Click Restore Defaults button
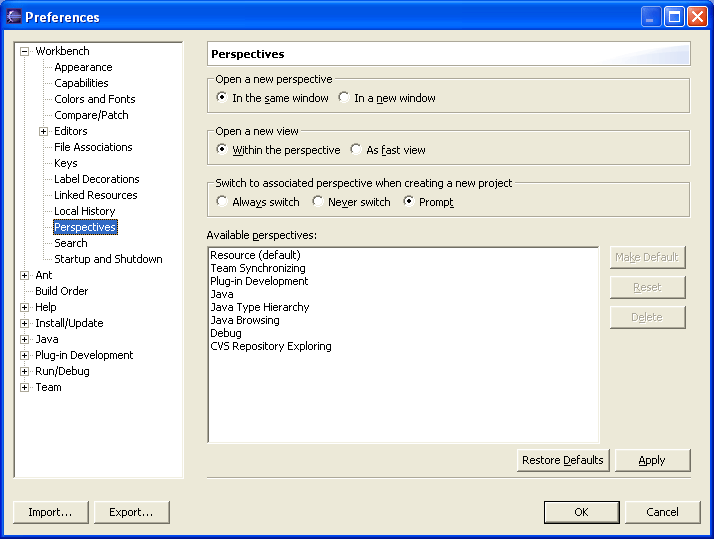Screen dimensions: 714x539 [563, 460]
